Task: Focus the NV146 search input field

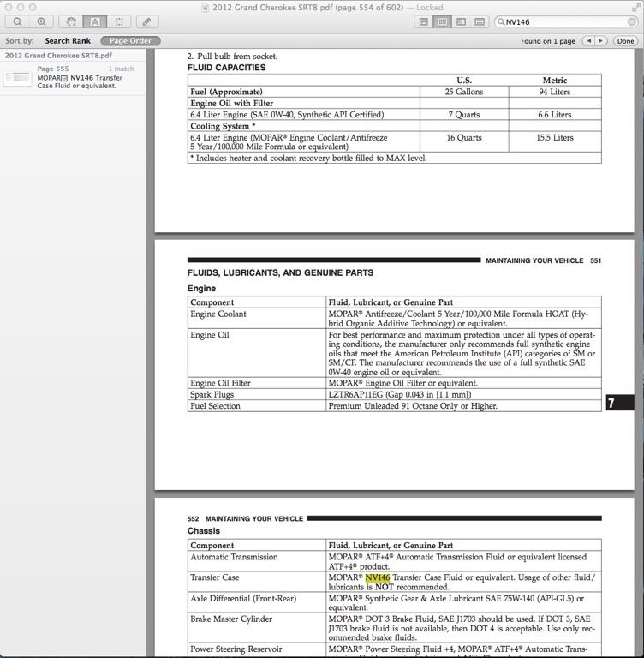Action: point(565,21)
